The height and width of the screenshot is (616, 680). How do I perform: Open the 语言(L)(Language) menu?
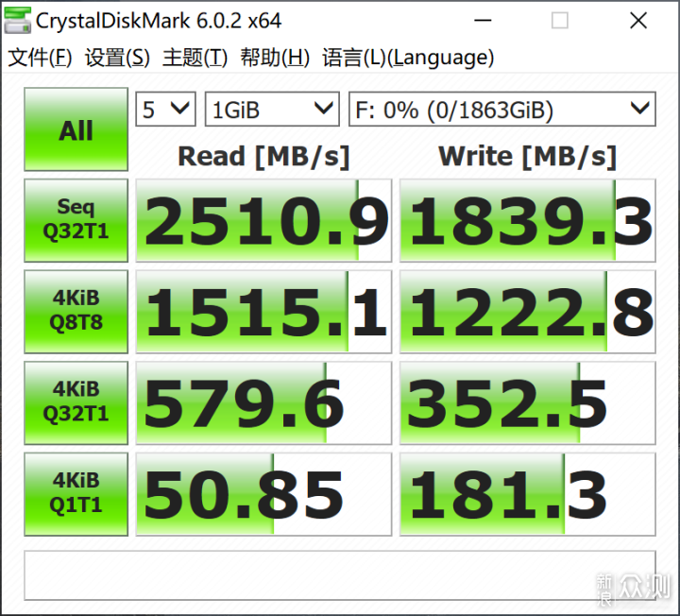coord(408,58)
